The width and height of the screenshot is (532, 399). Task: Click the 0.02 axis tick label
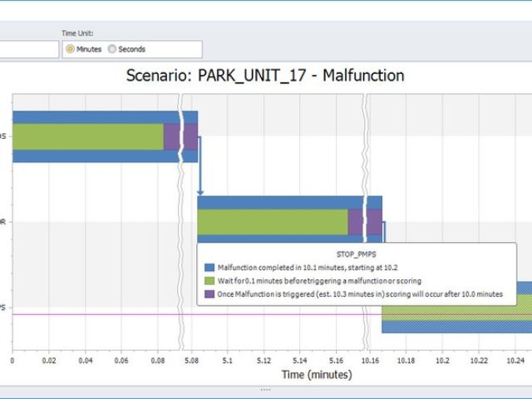click(x=49, y=360)
